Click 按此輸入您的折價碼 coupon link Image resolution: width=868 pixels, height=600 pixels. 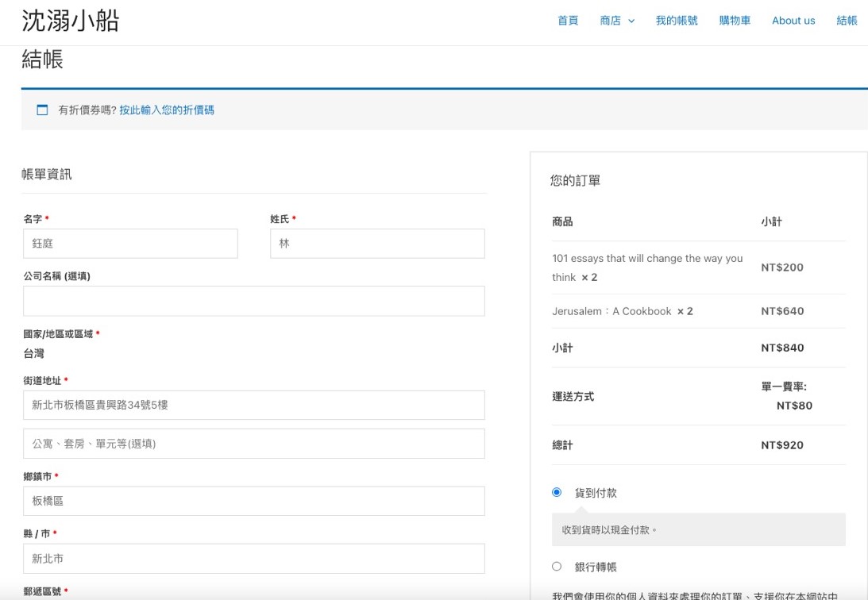(167, 110)
